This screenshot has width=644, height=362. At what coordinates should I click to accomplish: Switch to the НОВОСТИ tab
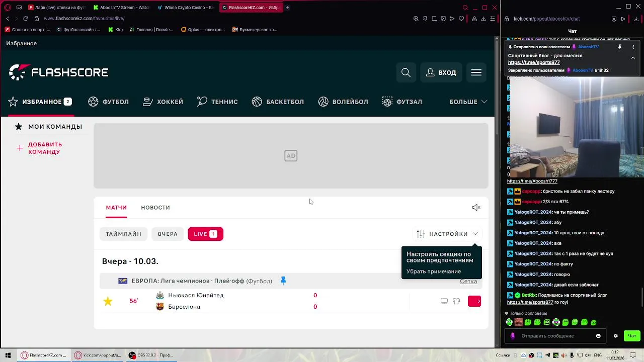(x=155, y=207)
